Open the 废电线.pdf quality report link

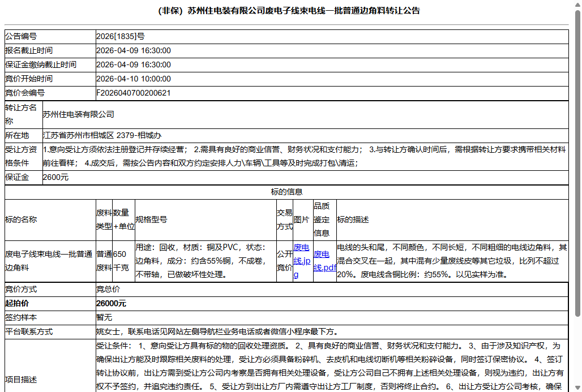[x=324, y=261]
